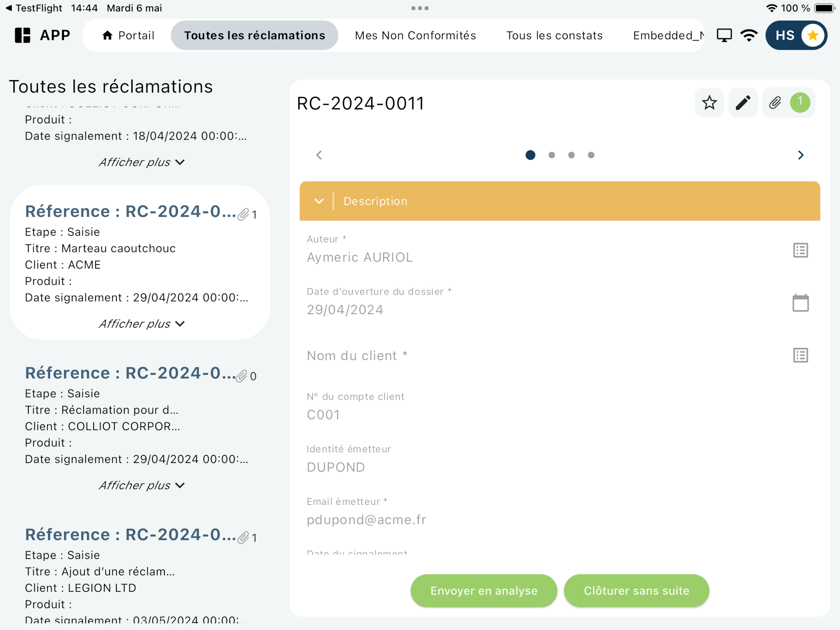Tap the battery icon in status bar

824,8
